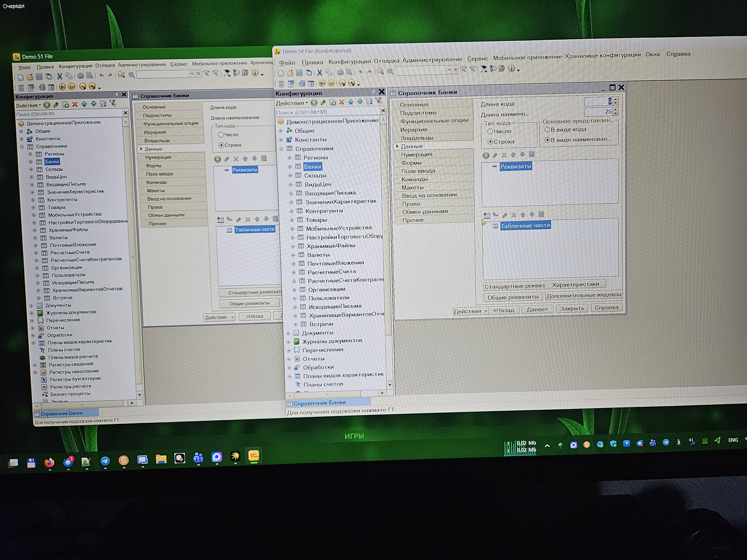This screenshot has height=560, width=747.
Task: Open Microsoft Teams from the taskbar
Action: point(198,458)
